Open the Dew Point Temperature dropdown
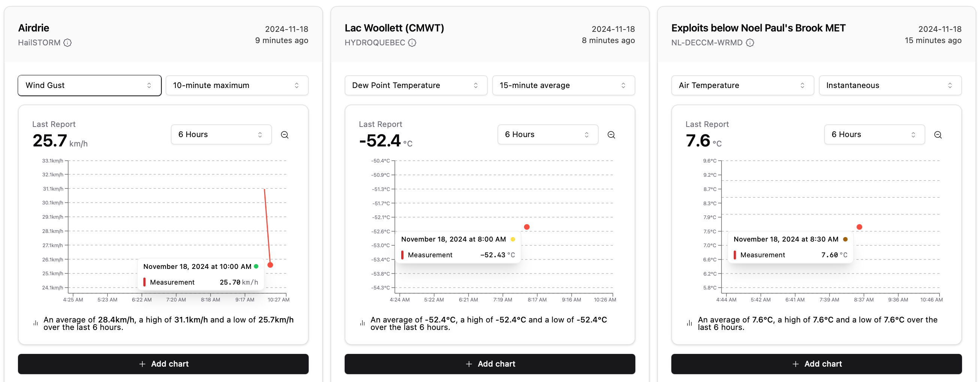This screenshot has height=382, width=980. [416, 85]
